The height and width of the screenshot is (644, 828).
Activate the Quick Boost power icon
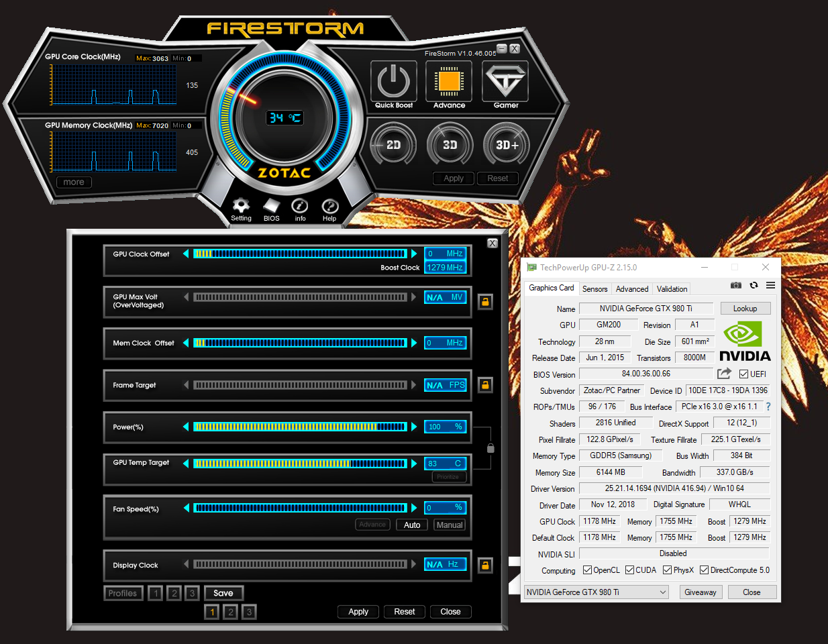click(394, 81)
